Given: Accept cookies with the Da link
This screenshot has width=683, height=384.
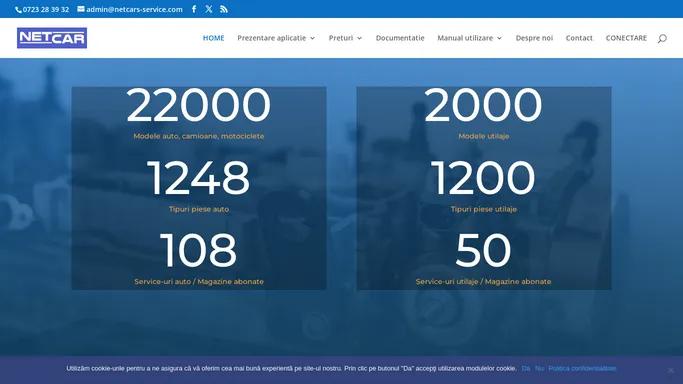Looking at the screenshot, I should pos(526,368).
